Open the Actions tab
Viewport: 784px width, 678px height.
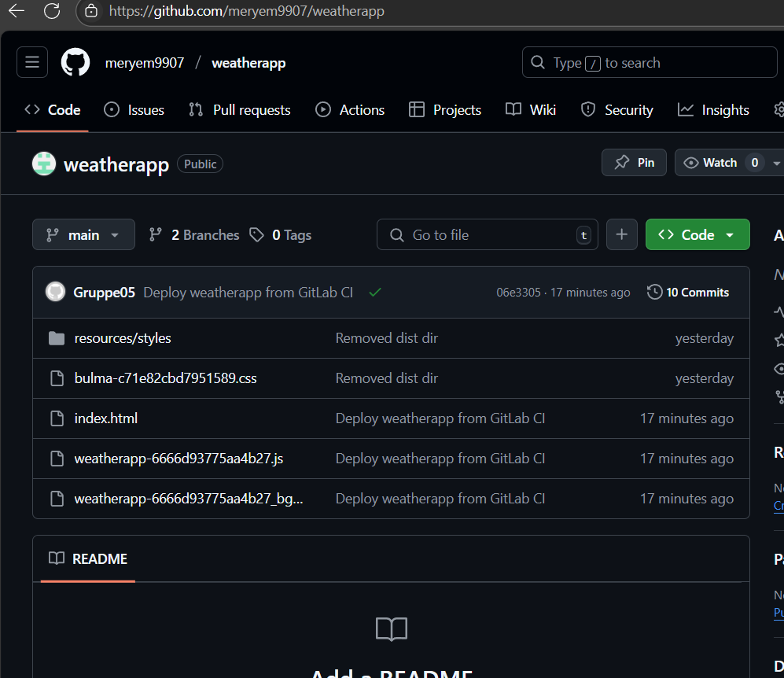(350, 110)
